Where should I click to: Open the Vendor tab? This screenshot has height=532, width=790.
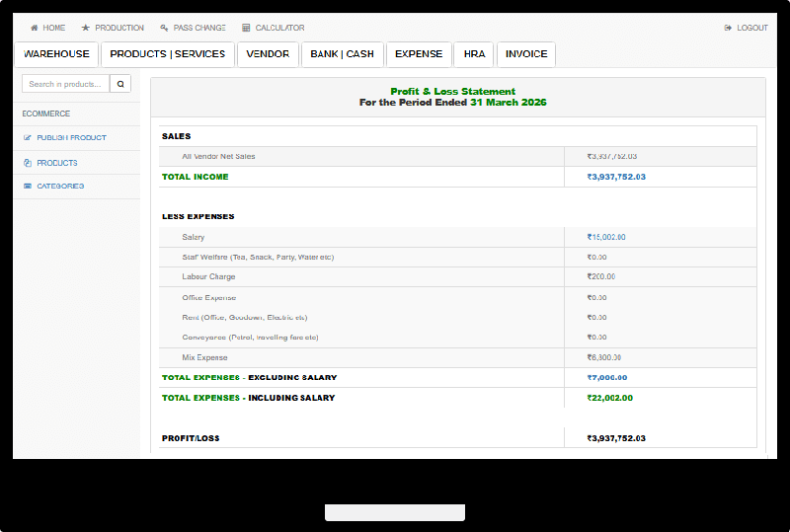[268, 54]
